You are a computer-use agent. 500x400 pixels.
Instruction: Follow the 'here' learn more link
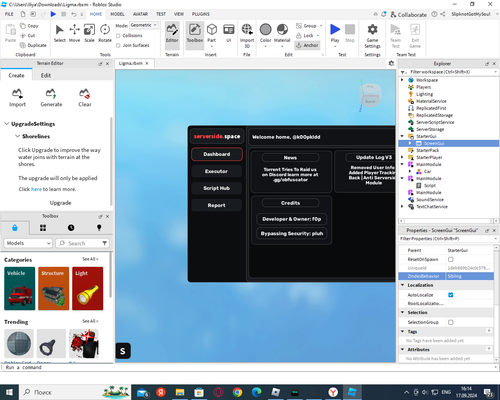click(36, 189)
